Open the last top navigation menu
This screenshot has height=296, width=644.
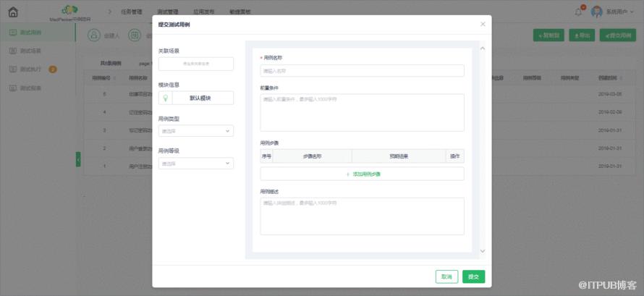point(240,12)
